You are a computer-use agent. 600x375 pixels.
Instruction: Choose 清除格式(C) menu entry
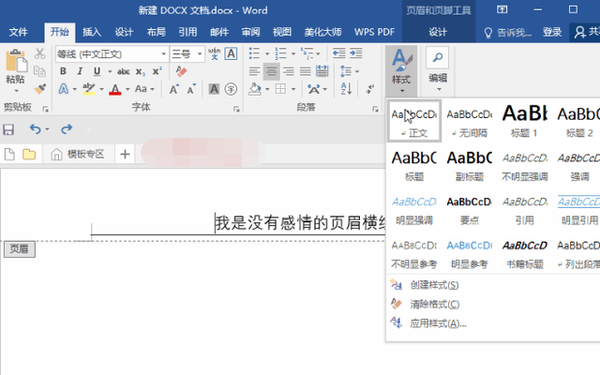434,305
